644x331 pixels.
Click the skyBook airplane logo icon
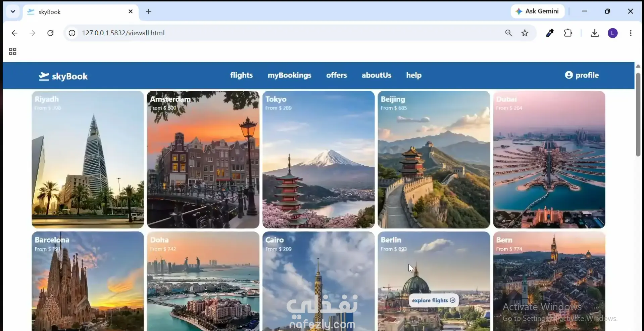(44, 76)
